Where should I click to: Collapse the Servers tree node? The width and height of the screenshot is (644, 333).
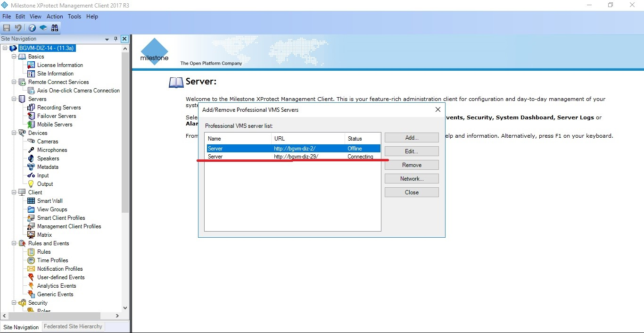[14, 99]
